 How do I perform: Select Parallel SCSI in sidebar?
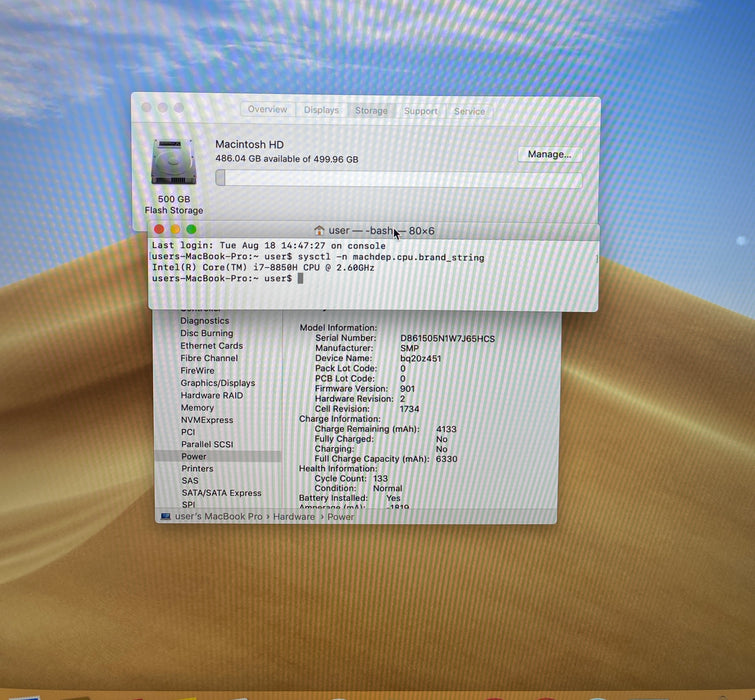click(x=207, y=444)
